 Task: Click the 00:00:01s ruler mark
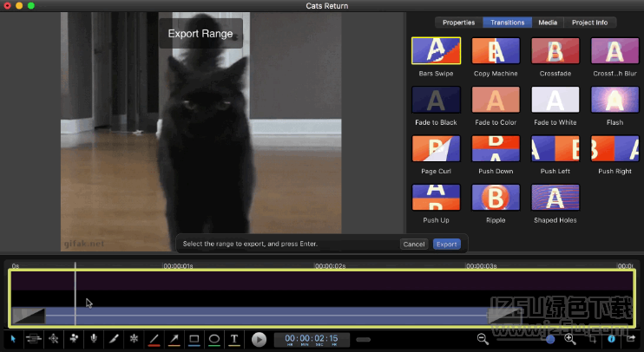coord(178,266)
